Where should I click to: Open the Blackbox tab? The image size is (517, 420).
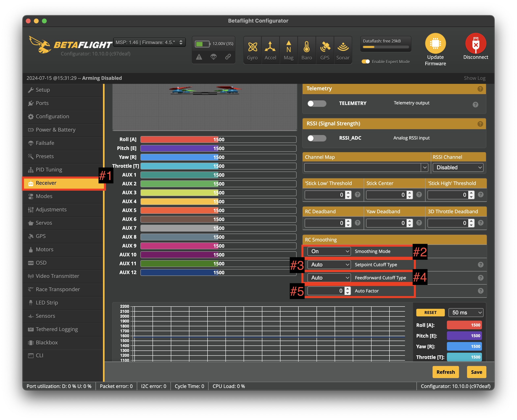point(63,343)
